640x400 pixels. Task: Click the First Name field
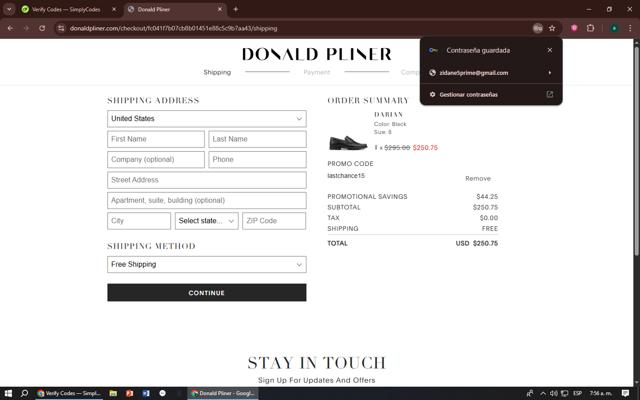[x=156, y=139]
